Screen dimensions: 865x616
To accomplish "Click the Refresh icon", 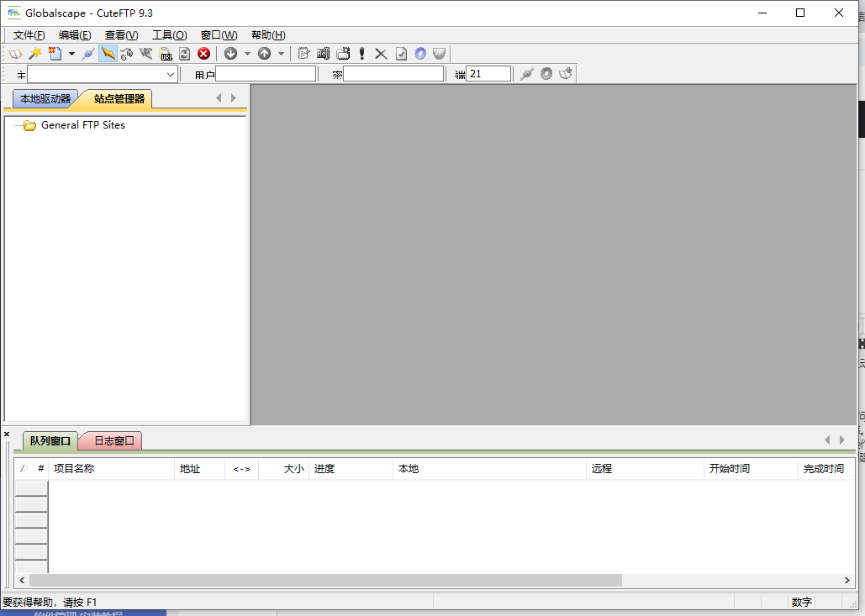I will point(184,54).
